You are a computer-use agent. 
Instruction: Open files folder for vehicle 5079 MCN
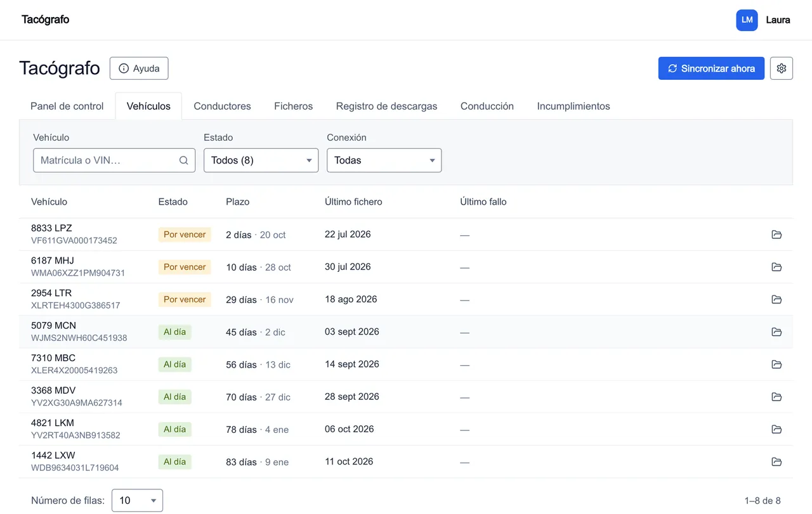click(x=776, y=331)
